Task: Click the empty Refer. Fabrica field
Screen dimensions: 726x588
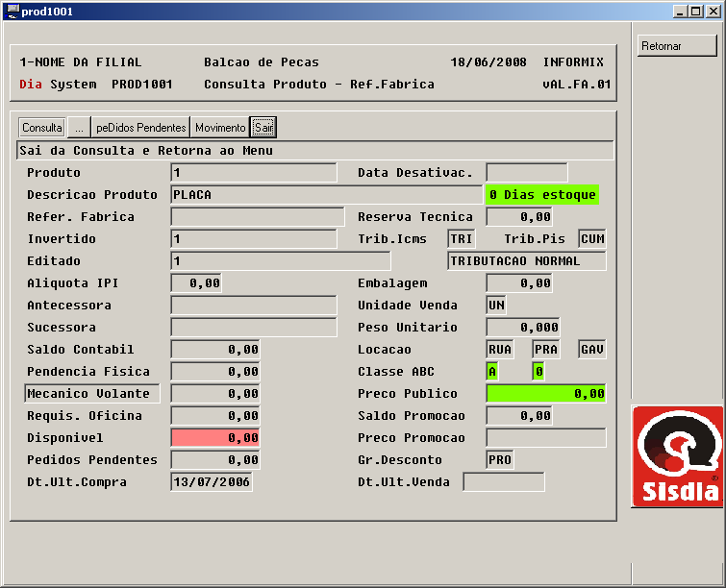Action: (x=257, y=217)
